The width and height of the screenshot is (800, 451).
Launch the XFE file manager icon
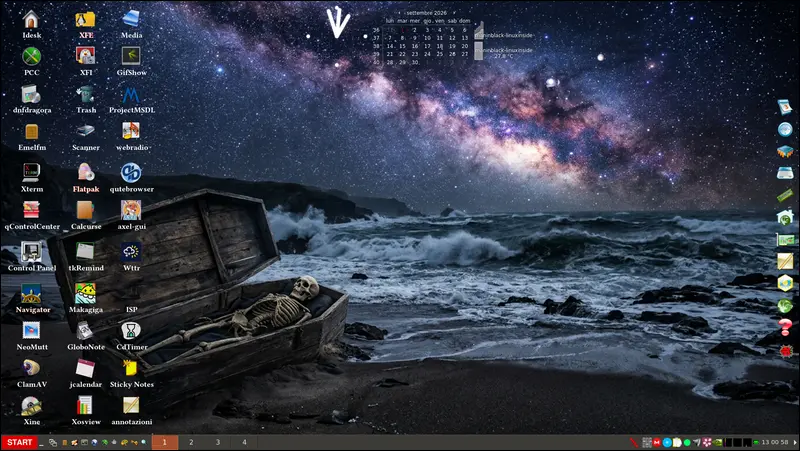tap(85, 19)
